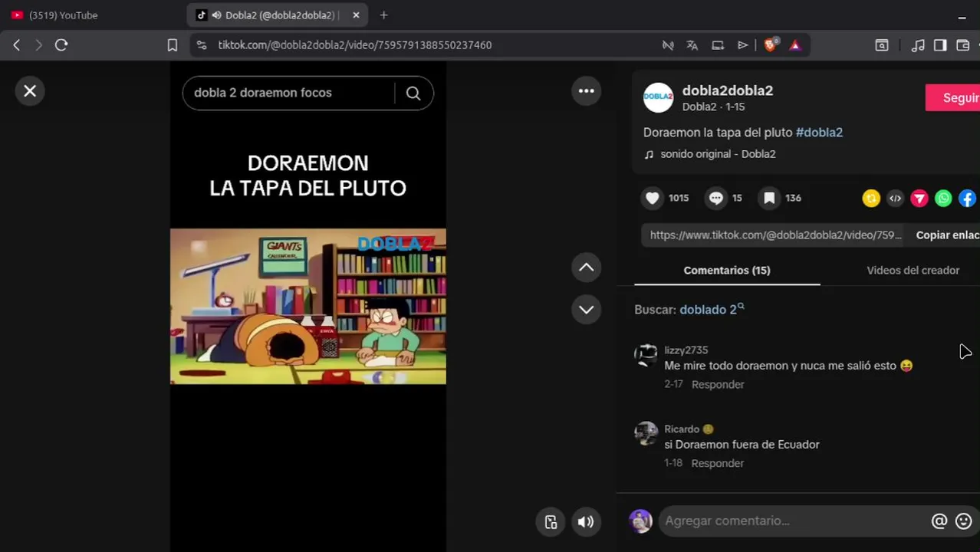Click the send/share arrow icon in address bar
The width and height of the screenshot is (980, 552).
(742, 45)
